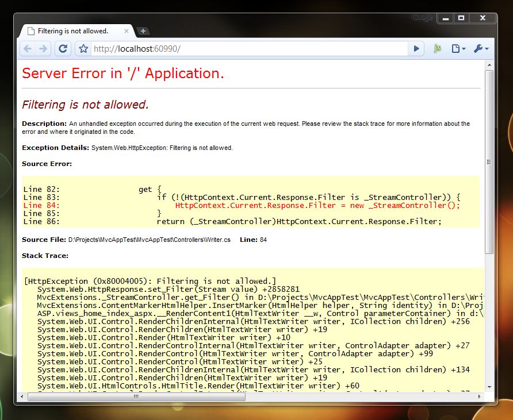
Task: Open the wrench tools menu
Action: point(481,49)
